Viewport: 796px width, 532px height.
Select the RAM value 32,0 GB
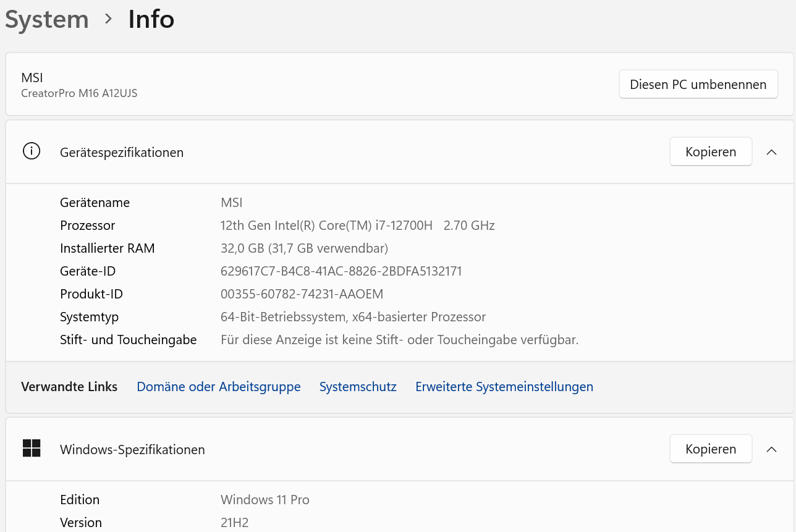tap(304, 248)
